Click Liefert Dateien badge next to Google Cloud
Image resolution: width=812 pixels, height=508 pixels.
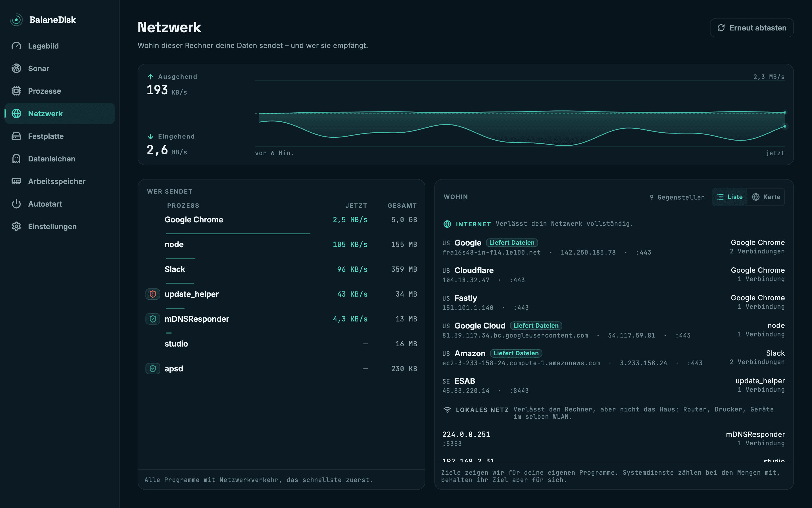click(x=536, y=326)
